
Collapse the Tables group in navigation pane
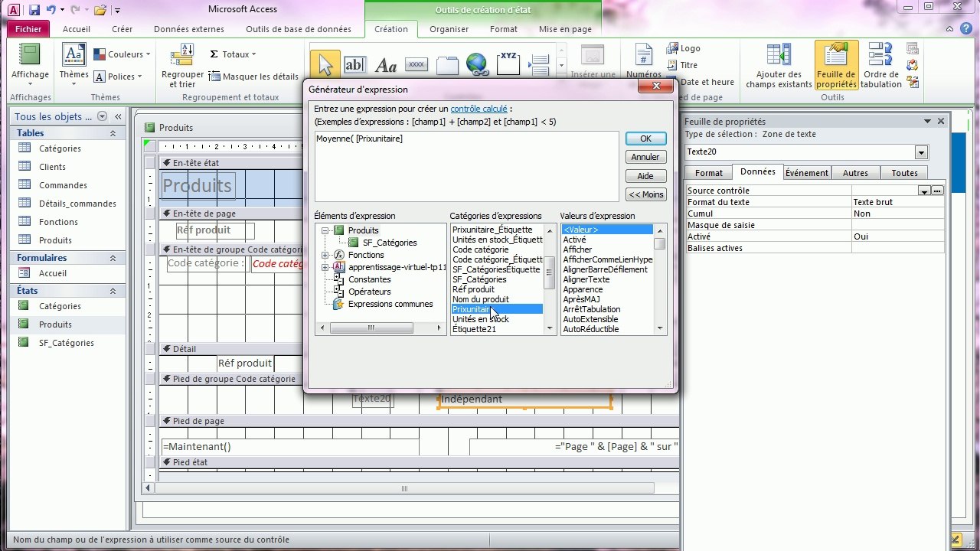click(x=113, y=133)
